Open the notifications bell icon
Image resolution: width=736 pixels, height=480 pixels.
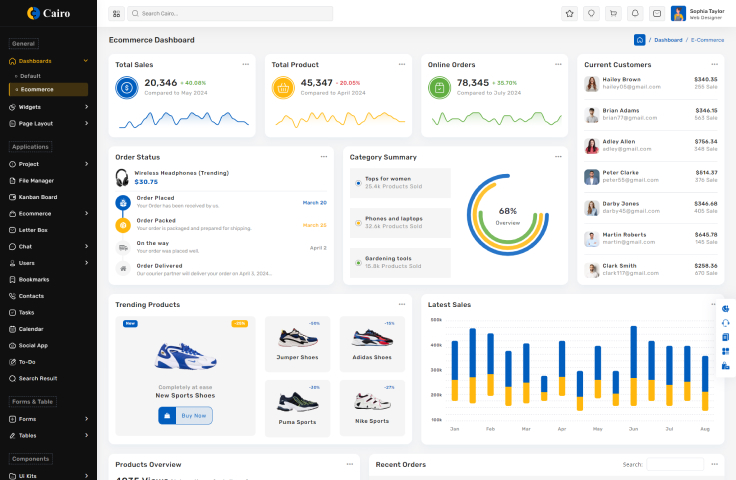click(x=635, y=14)
